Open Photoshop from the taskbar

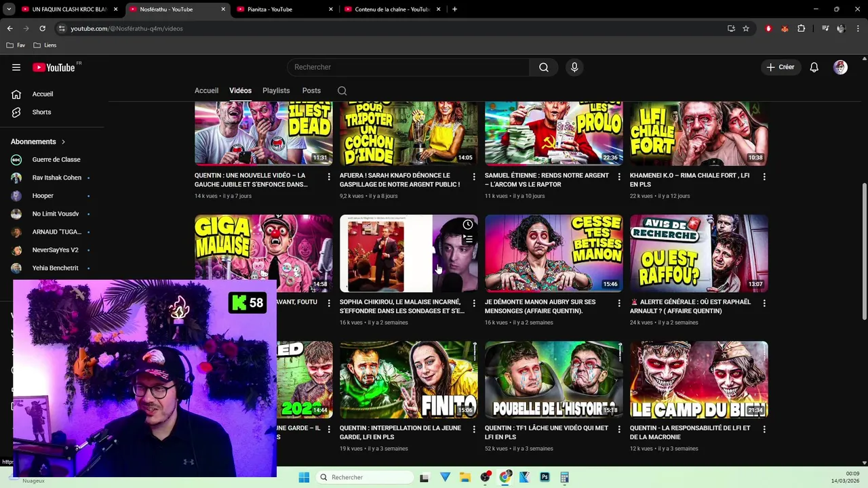click(545, 477)
